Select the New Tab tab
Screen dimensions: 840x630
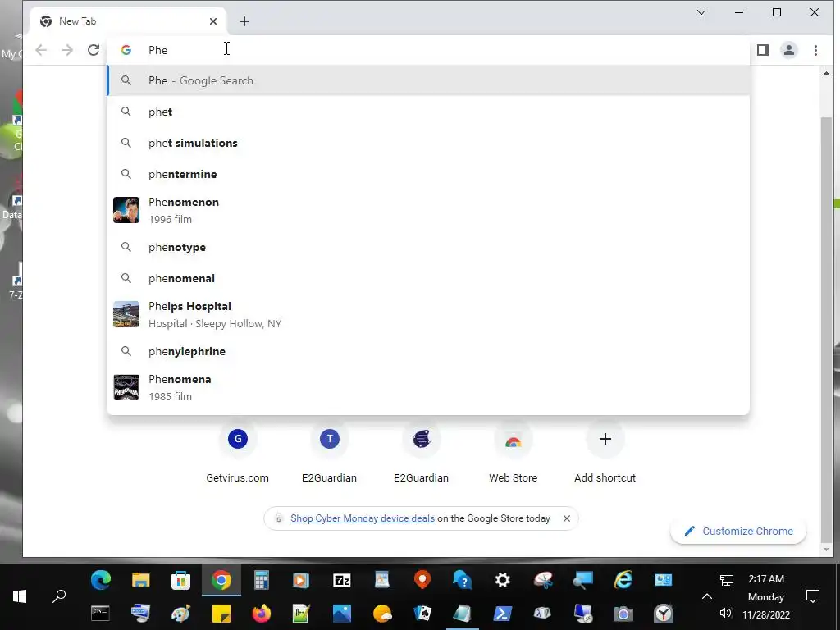[128, 21]
